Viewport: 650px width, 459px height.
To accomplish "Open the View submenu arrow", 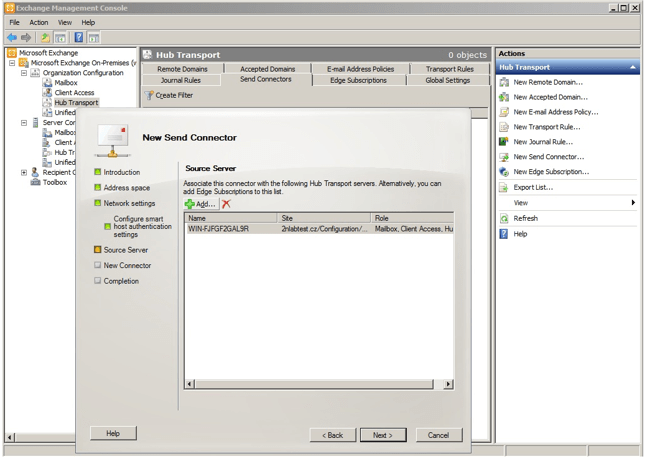I will [x=633, y=203].
